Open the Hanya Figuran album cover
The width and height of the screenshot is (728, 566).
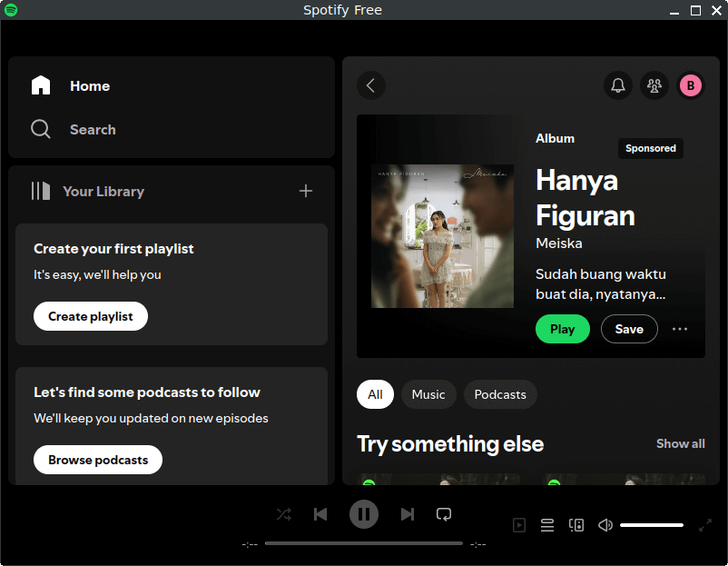pos(442,236)
